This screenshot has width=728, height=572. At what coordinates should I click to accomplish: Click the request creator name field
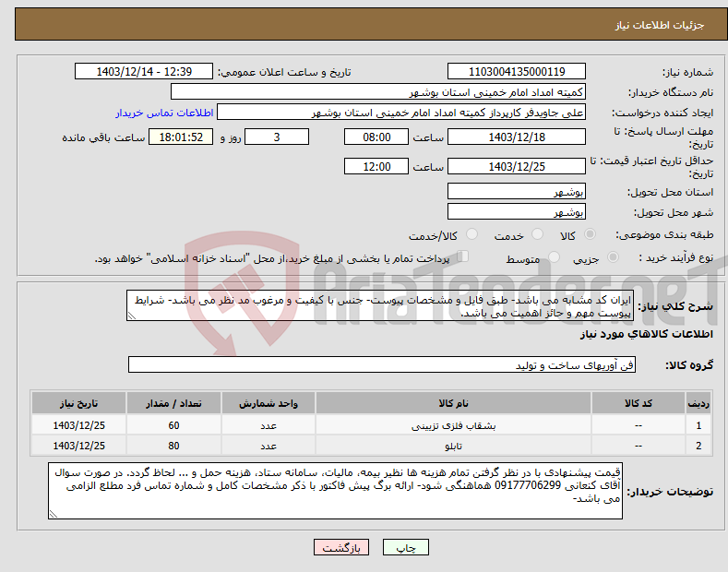click(x=401, y=113)
